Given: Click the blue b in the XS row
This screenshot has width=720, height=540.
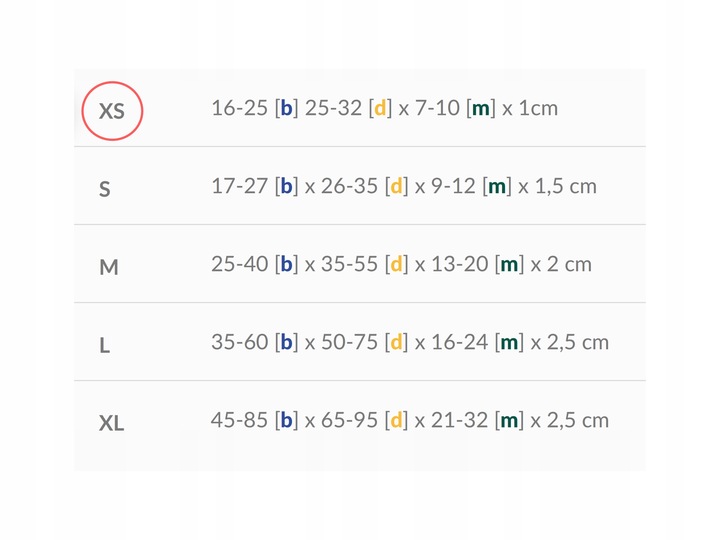Looking at the screenshot, I should (286, 108).
